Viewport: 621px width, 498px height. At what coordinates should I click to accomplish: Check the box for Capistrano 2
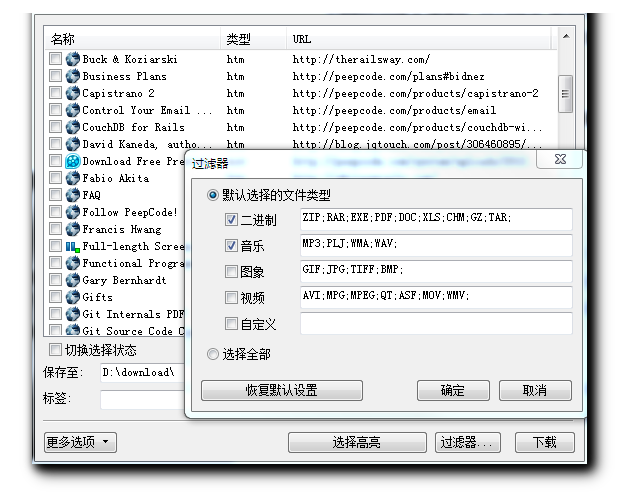click(55, 93)
